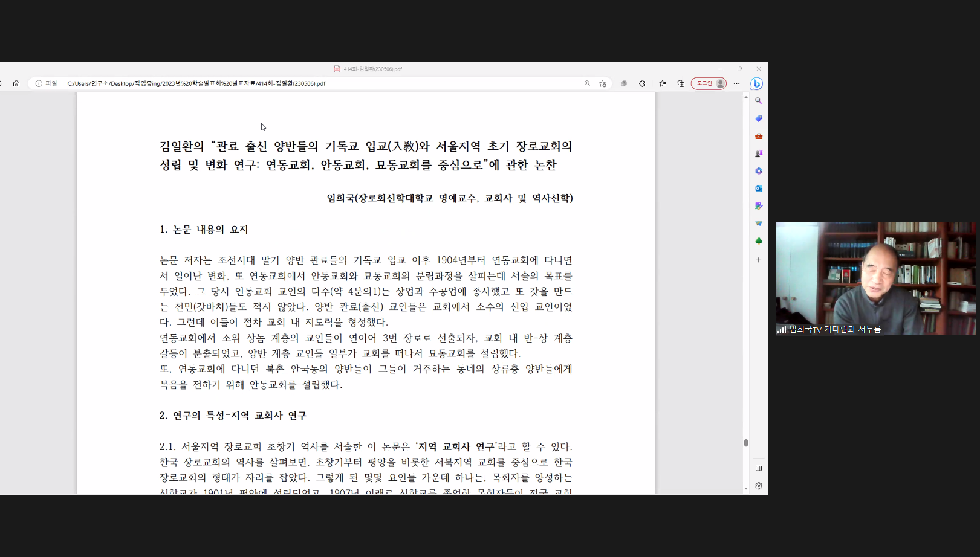Toggle sidebar visibility with the panel icon
This screenshot has width=980, height=557.
759,468
